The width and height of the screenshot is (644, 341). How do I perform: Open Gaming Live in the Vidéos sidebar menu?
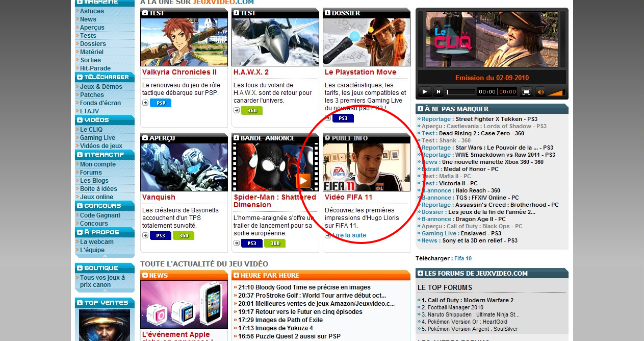tap(98, 138)
